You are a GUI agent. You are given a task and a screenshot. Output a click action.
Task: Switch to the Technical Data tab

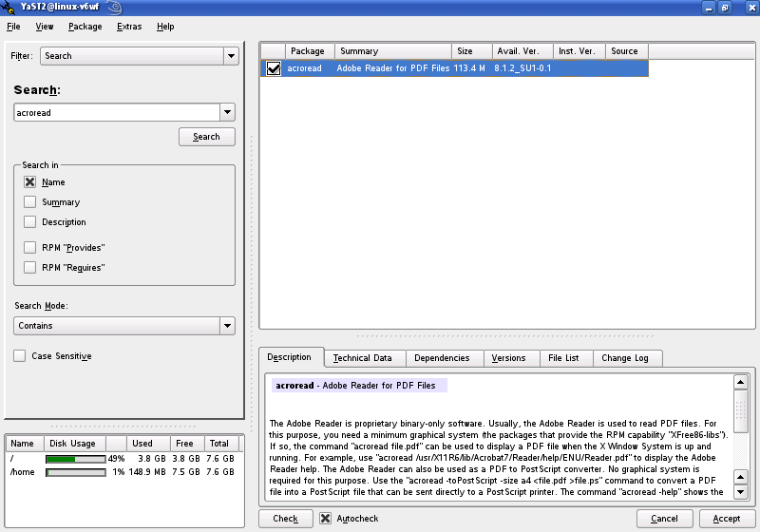click(365, 358)
